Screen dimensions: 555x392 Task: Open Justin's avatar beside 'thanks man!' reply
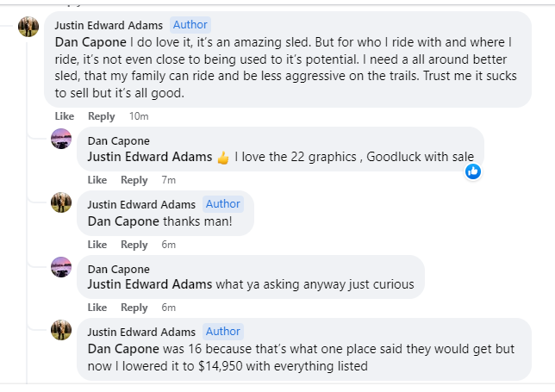(61, 202)
